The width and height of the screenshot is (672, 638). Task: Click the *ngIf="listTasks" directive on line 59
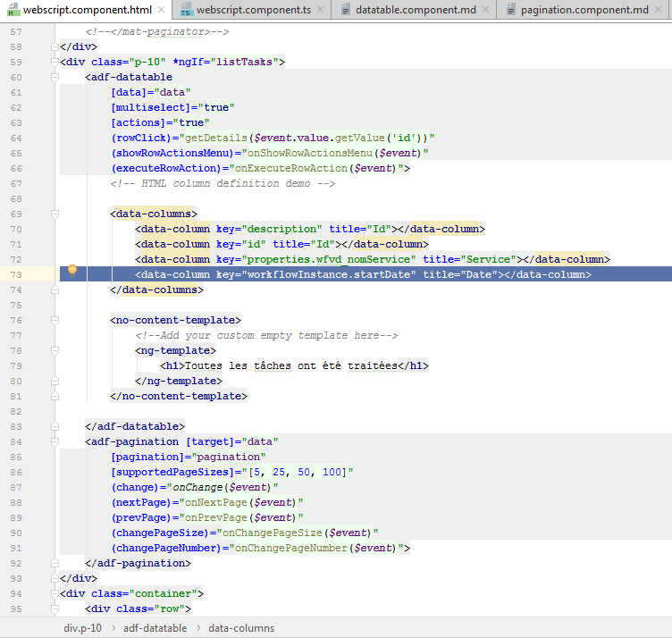(225, 63)
